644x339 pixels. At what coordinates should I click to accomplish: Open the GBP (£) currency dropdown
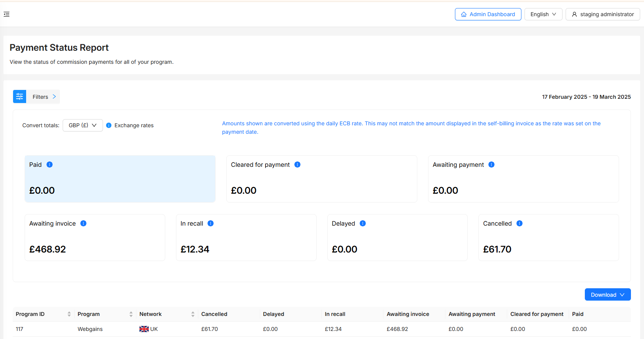point(83,125)
